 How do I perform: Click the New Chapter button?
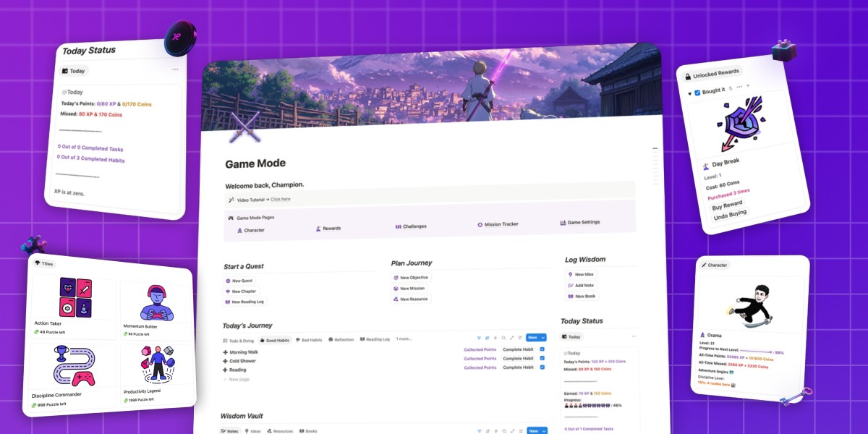click(241, 292)
